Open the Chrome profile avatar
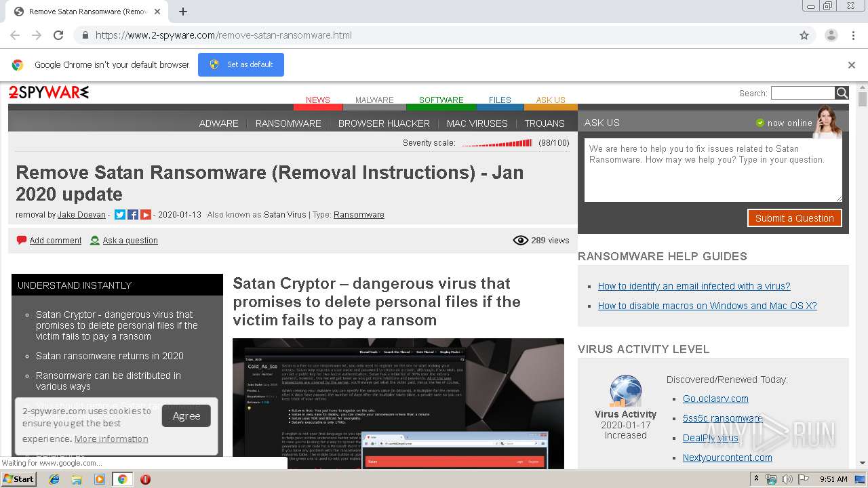Viewport: 868px width, 488px height. coord(831,35)
